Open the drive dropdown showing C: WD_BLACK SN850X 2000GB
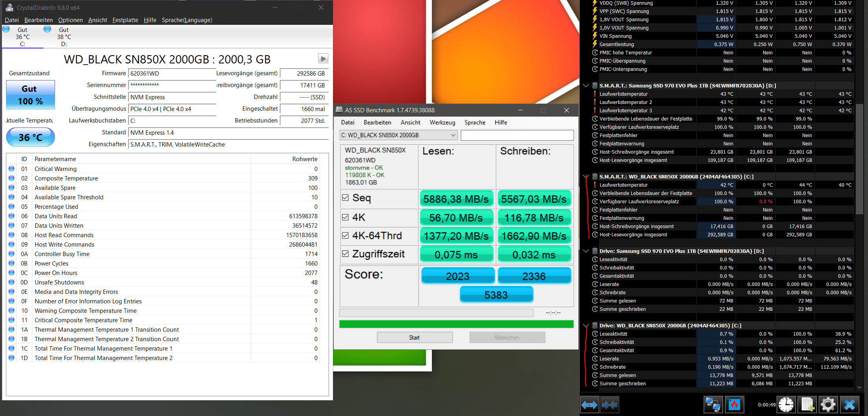The image size is (868, 416). [398, 135]
